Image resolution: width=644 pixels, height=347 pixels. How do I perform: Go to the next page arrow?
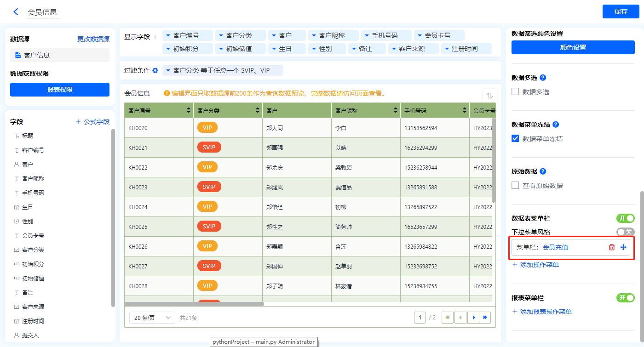[473, 317]
